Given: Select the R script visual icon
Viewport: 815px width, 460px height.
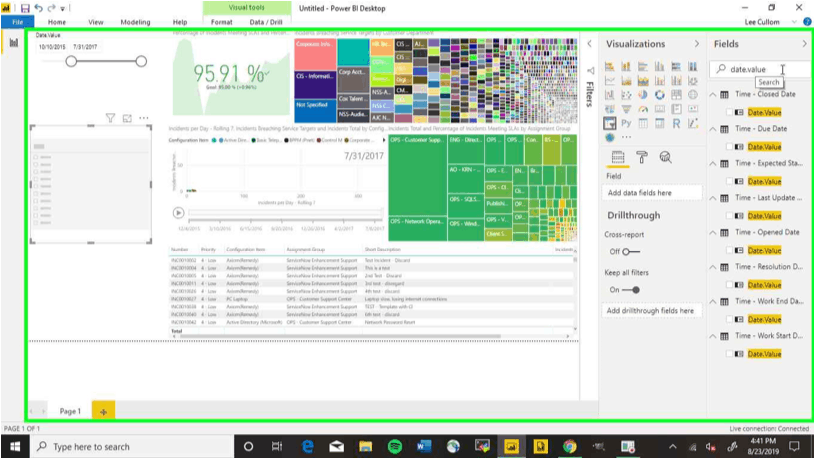Looking at the screenshot, I should point(676,123).
